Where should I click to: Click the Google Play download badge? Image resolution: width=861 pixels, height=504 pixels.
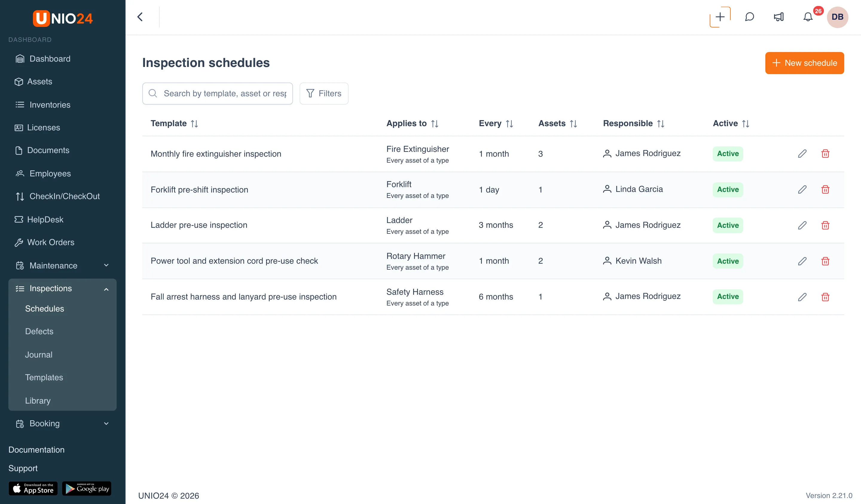[x=87, y=489]
